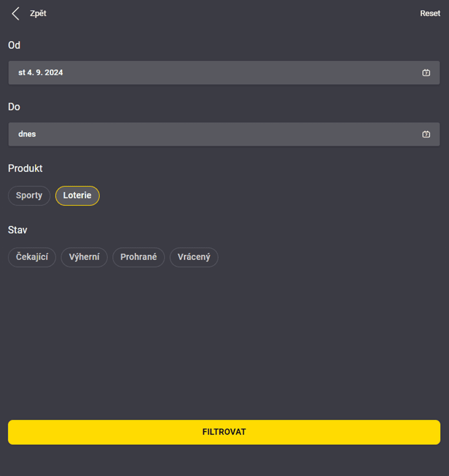Expand the Do date picker field
Screen dimensions: 449x476
click(224, 135)
